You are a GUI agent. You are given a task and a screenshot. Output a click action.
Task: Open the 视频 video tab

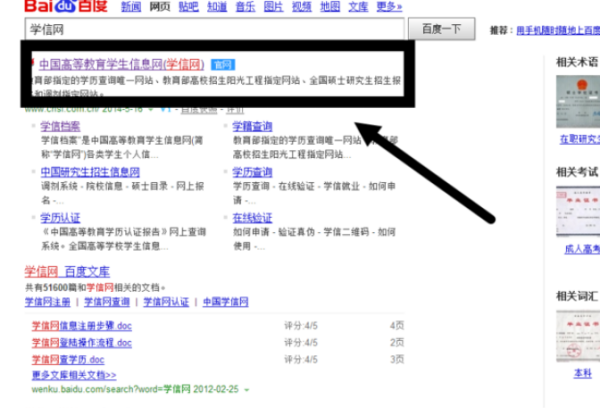302,7
